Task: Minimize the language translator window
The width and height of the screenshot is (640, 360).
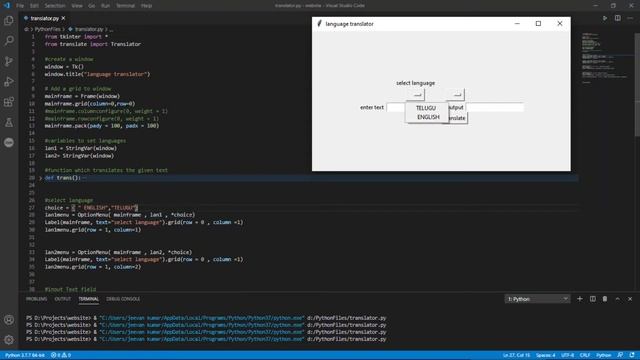Action: (x=517, y=24)
